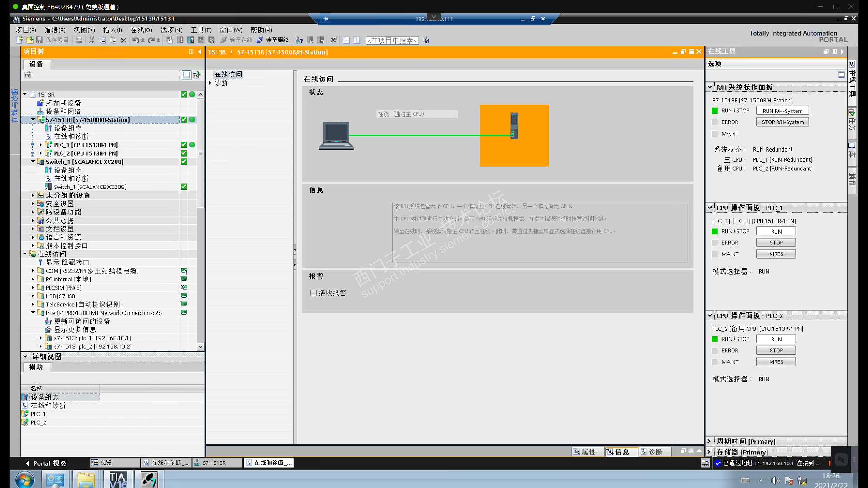The height and width of the screenshot is (488, 868).
Task: Click the split editor vertically icon
Action: click(357, 40)
